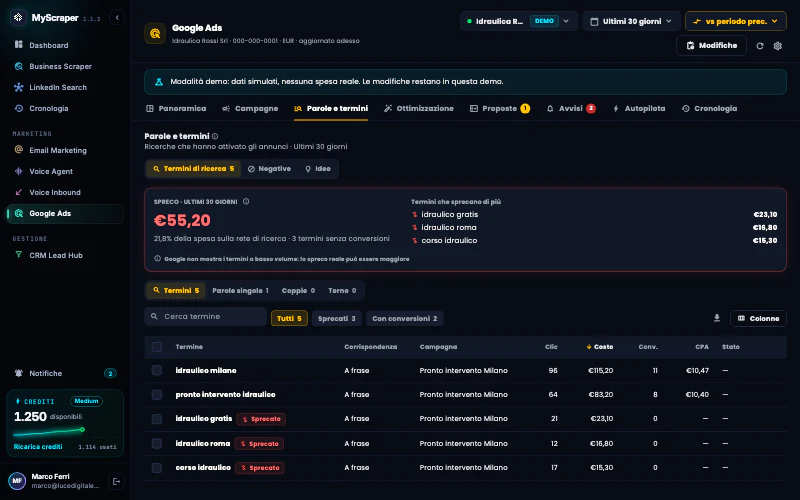Viewport: 800px width, 500px height.
Task: Collapse the sidebar with chevron button
Action: pos(117,17)
